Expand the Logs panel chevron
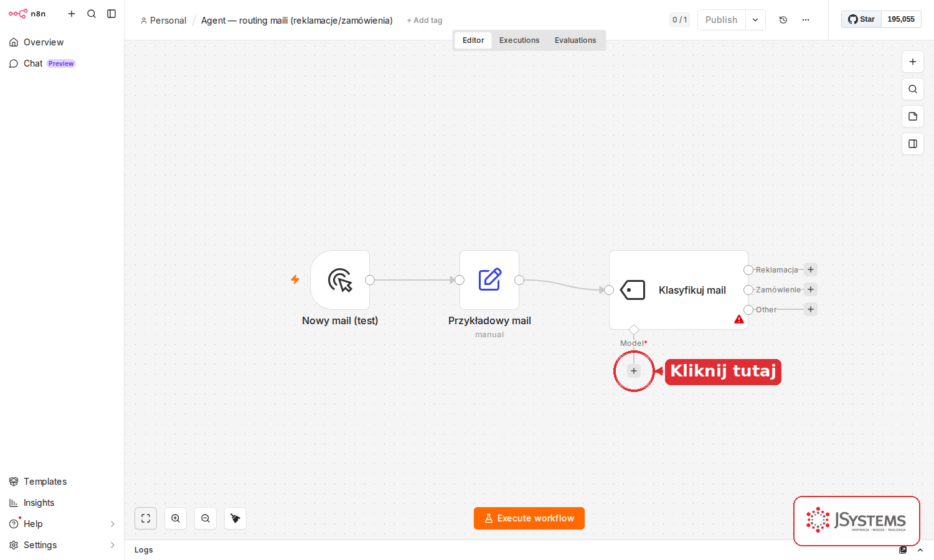This screenshot has height=560, width=934. coord(920,550)
